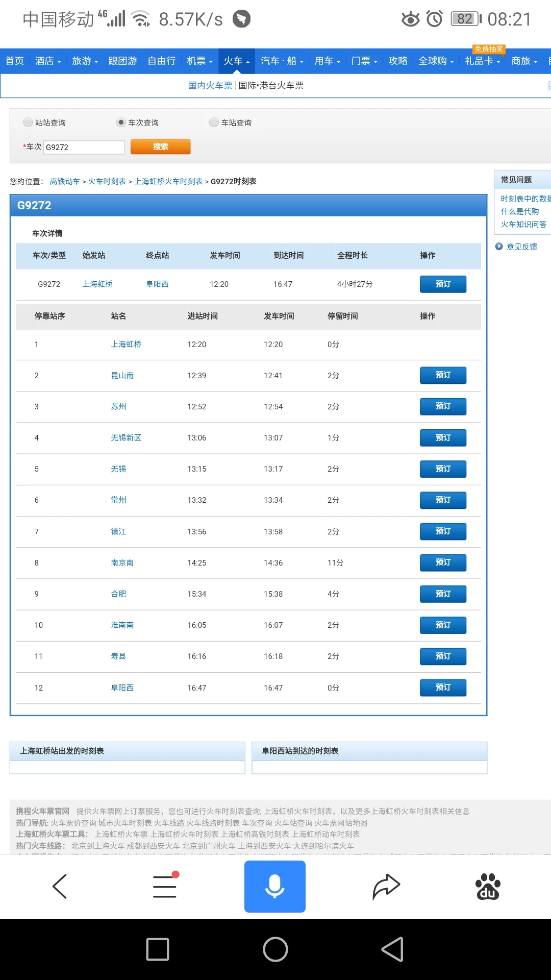Go to 首页 in navigation bar
551x980 pixels.
(15, 61)
